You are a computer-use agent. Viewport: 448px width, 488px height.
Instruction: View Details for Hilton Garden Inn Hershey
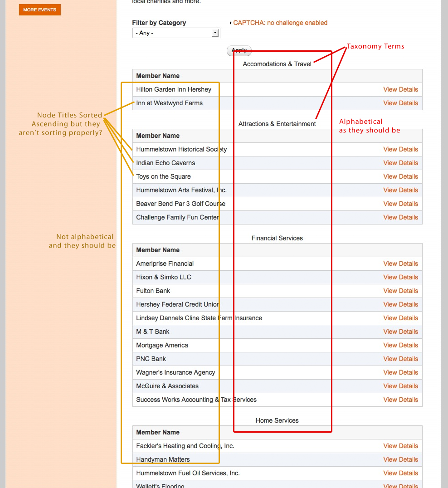tap(400, 89)
